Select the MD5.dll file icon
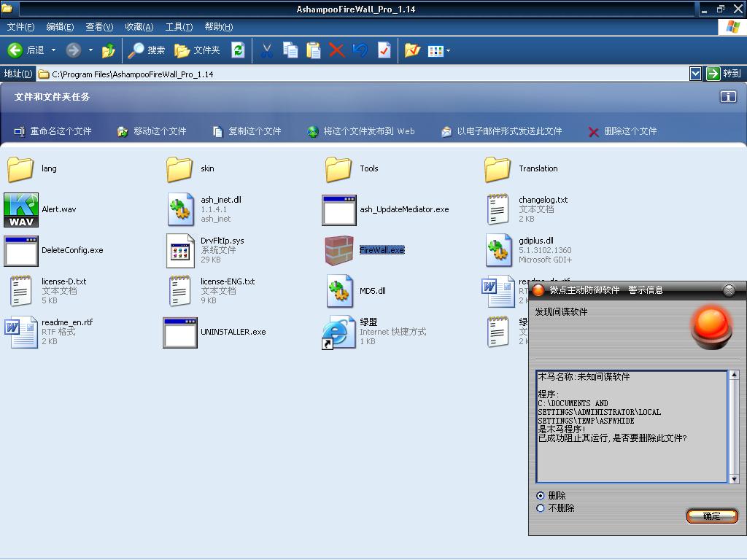The width and height of the screenshot is (747, 560). 340,292
